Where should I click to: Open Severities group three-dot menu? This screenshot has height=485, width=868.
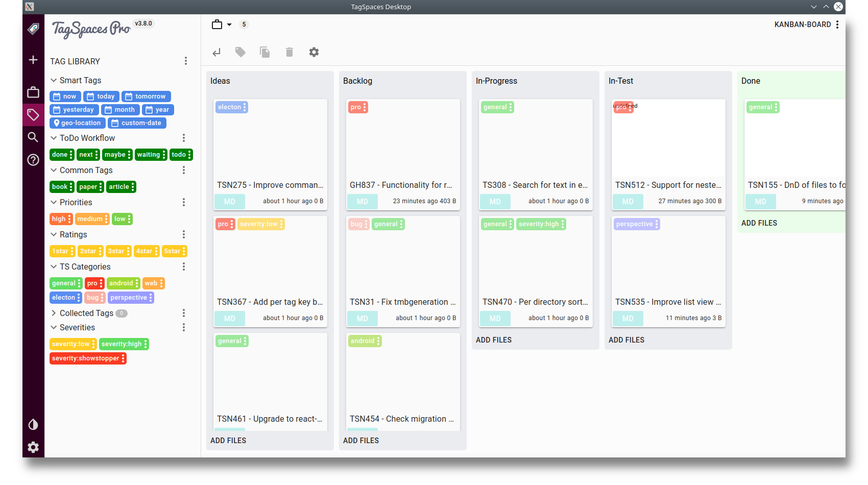[x=184, y=327]
